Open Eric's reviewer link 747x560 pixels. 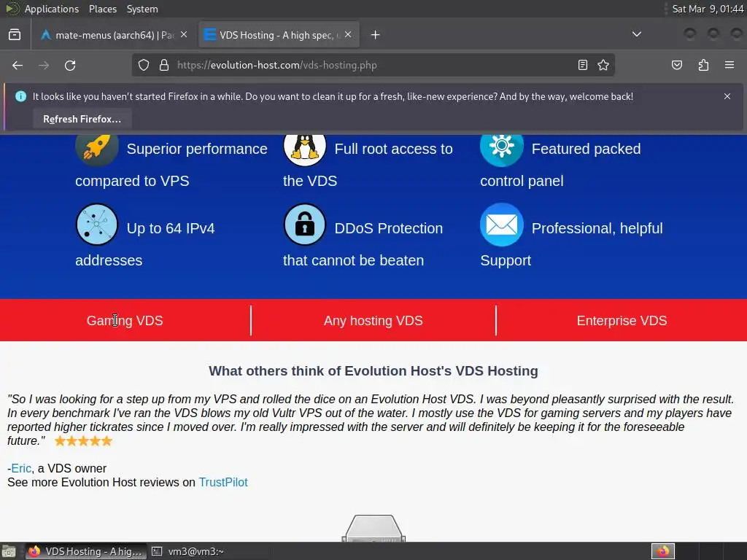(21, 469)
